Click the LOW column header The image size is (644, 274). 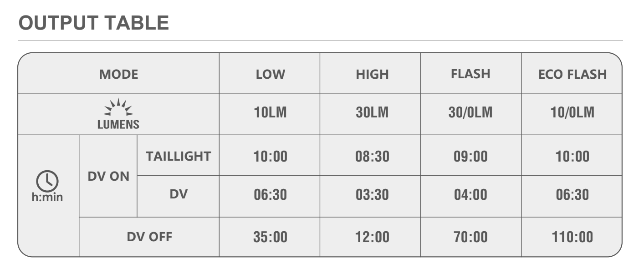270,74
